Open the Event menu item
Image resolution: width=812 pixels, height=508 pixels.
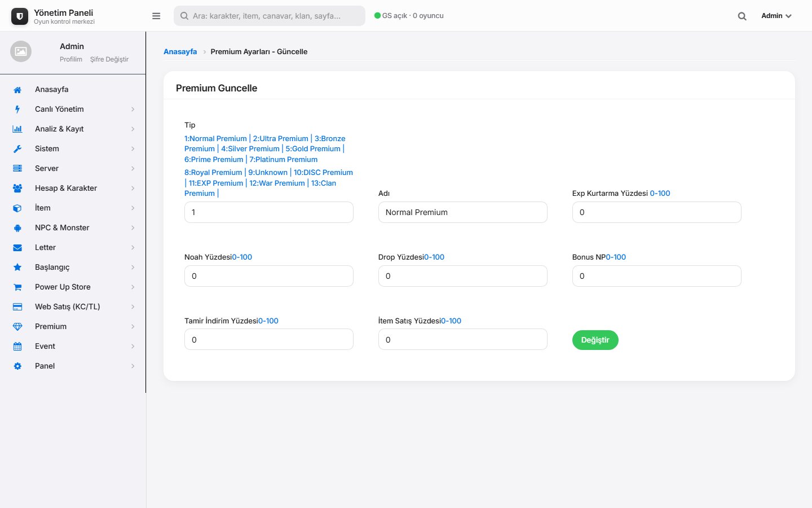tap(73, 347)
